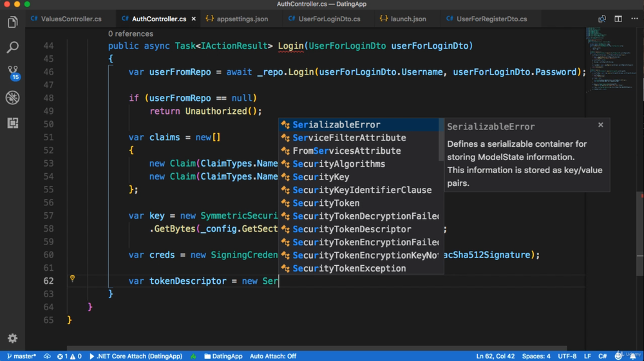Screen dimensions: 644x361
Task: Open the Search view in activity bar
Action: pos(12,47)
